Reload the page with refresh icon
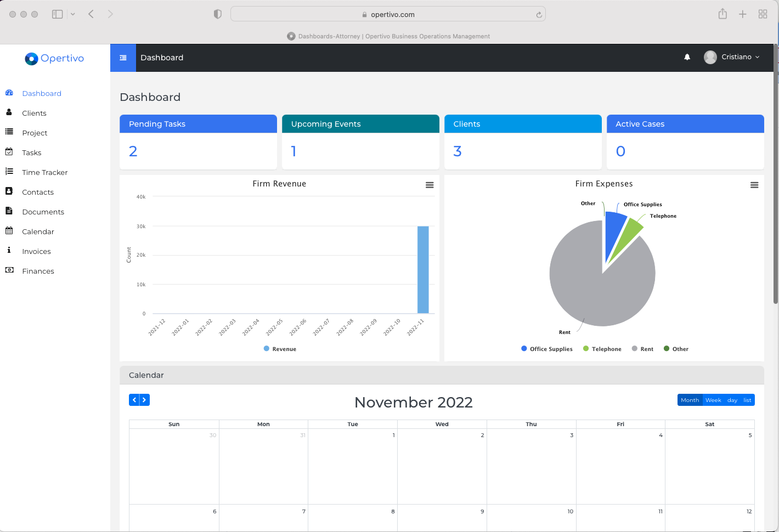This screenshot has width=779, height=532. click(539, 15)
